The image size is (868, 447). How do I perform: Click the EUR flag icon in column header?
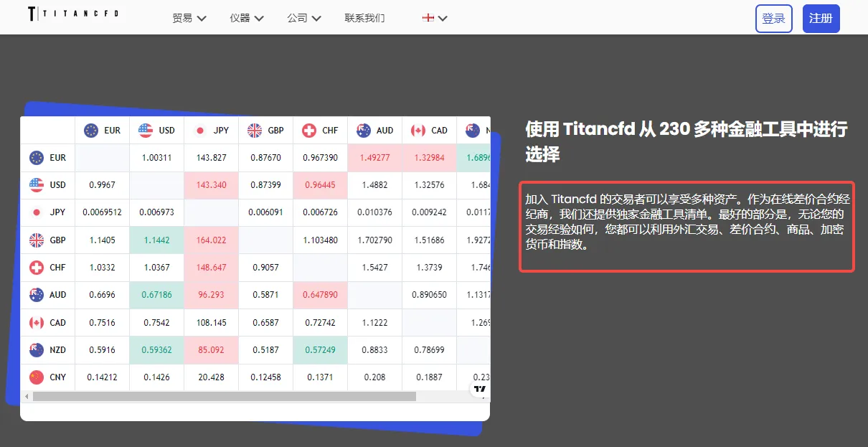pos(91,131)
